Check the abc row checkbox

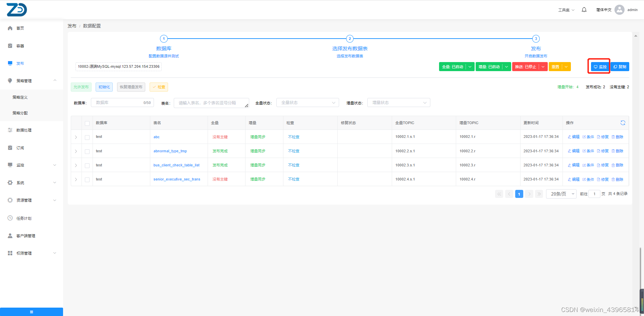[x=87, y=137]
